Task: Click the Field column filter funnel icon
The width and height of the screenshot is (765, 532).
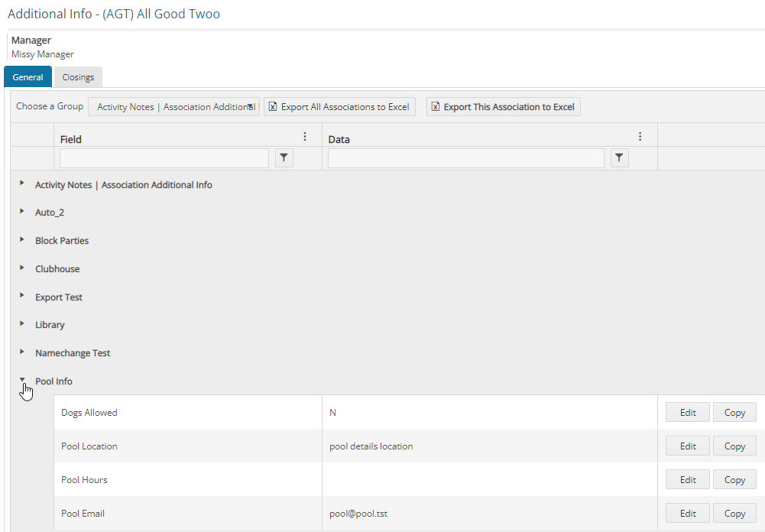Action: [284, 158]
